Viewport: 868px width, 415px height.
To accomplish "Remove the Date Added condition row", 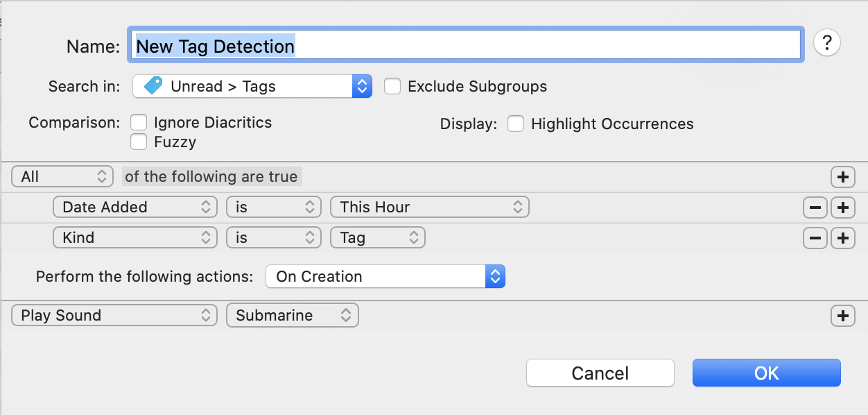I will coord(815,207).
